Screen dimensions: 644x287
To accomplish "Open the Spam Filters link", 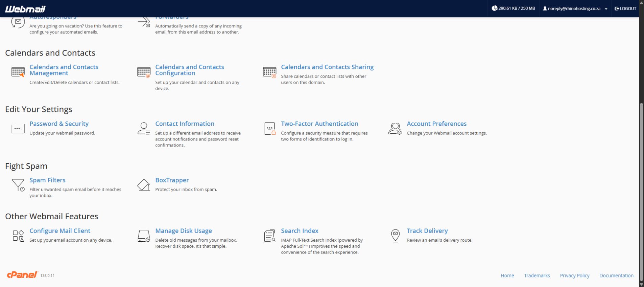I will pos(47,180).
